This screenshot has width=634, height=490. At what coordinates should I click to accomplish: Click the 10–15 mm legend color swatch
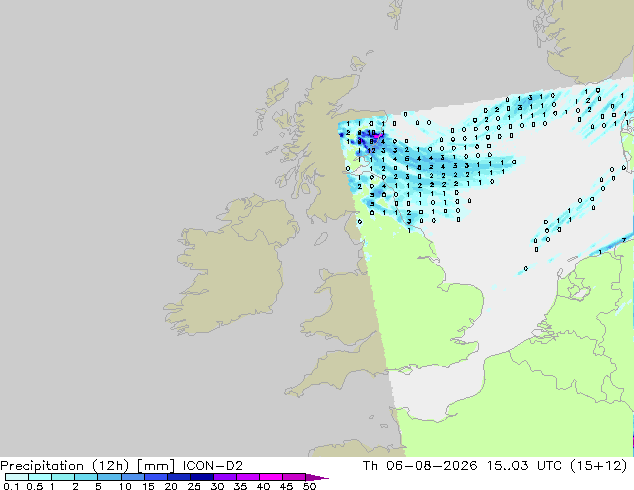point(133,477)
